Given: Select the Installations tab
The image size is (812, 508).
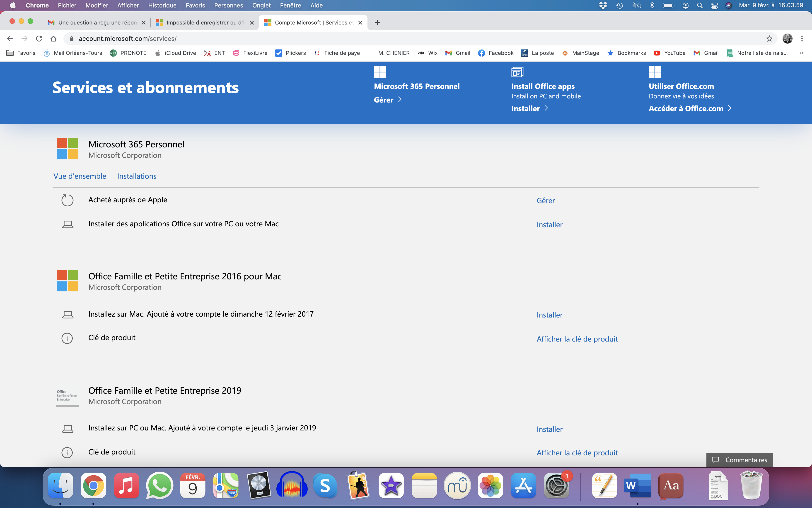Looking at the screenshot, I should click(137, 176).
